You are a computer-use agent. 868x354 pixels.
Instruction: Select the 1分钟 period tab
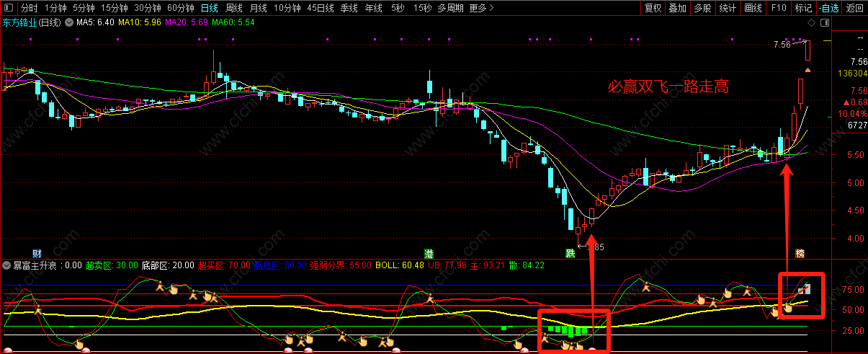click(x=55, y=9)
